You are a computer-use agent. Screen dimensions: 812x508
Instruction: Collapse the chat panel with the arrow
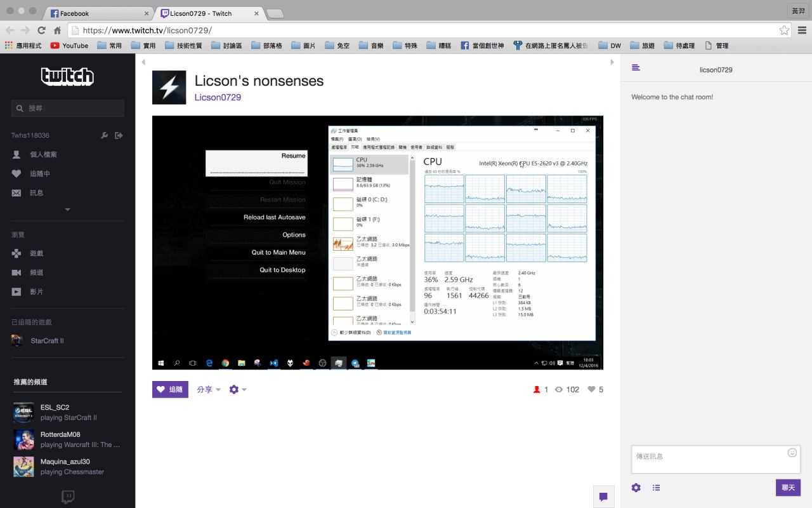(612, 62)
